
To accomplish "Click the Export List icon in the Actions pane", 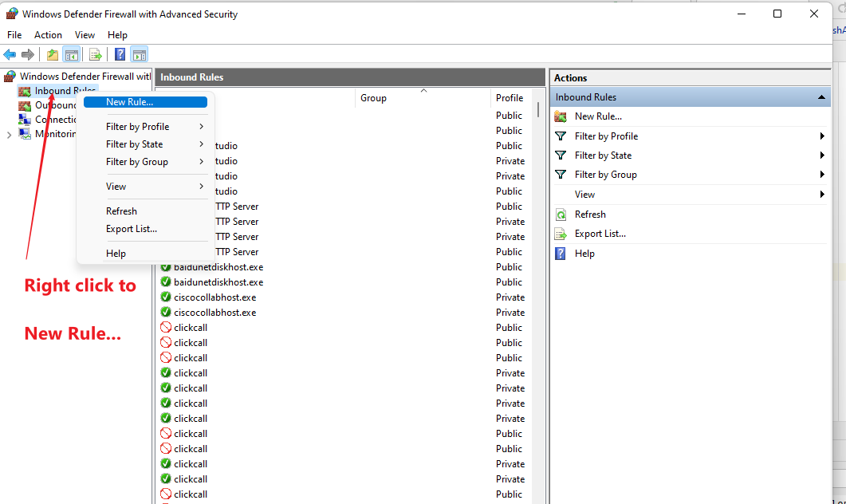I will pyautogui.click(x=561, y=234).
